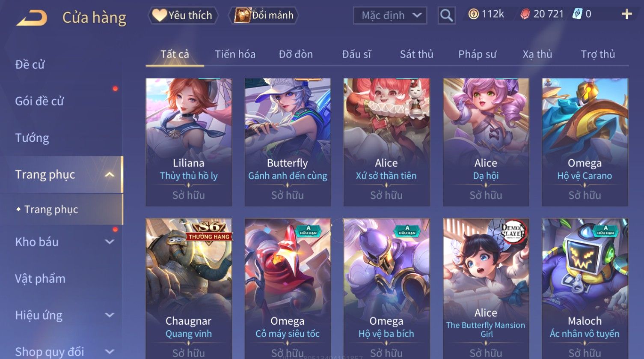
Task: Open the search magnifier icon
Action: pyautogui.click(x=446, y=16)
